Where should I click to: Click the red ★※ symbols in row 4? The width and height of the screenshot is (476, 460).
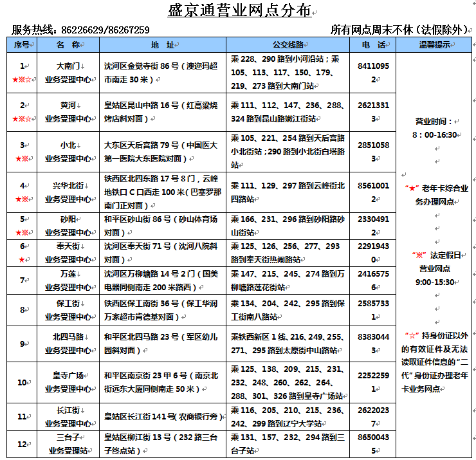[x=22, y=199]
